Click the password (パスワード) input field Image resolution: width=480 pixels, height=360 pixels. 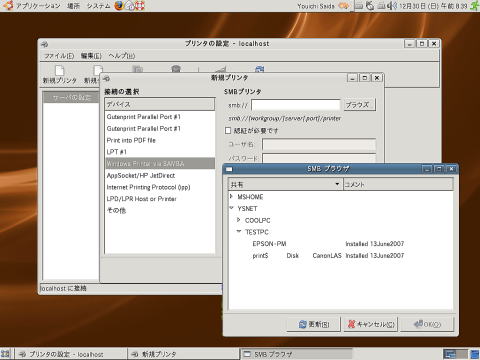(x=319, y=158)
